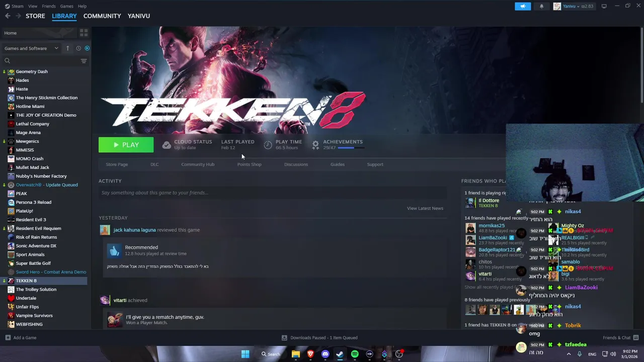Open the DLC link
Image resolution: width=644 pixels, height=362 pixels.
pos(154,164)
